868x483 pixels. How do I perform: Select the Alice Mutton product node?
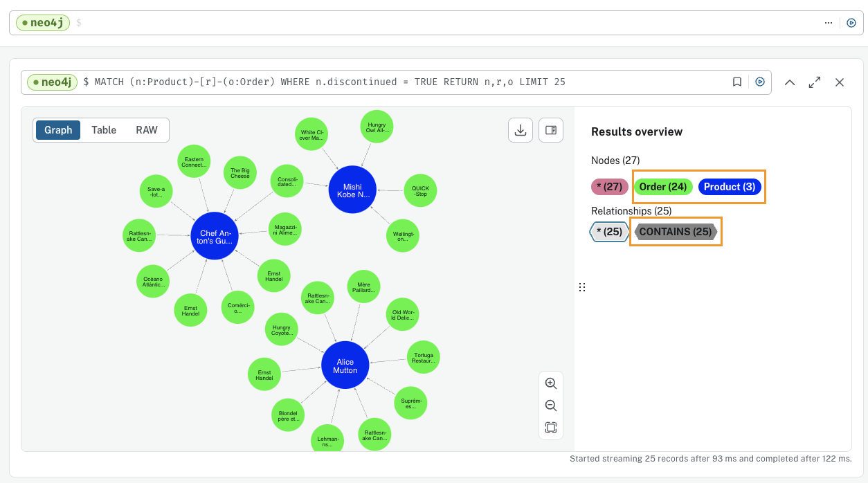345,365
